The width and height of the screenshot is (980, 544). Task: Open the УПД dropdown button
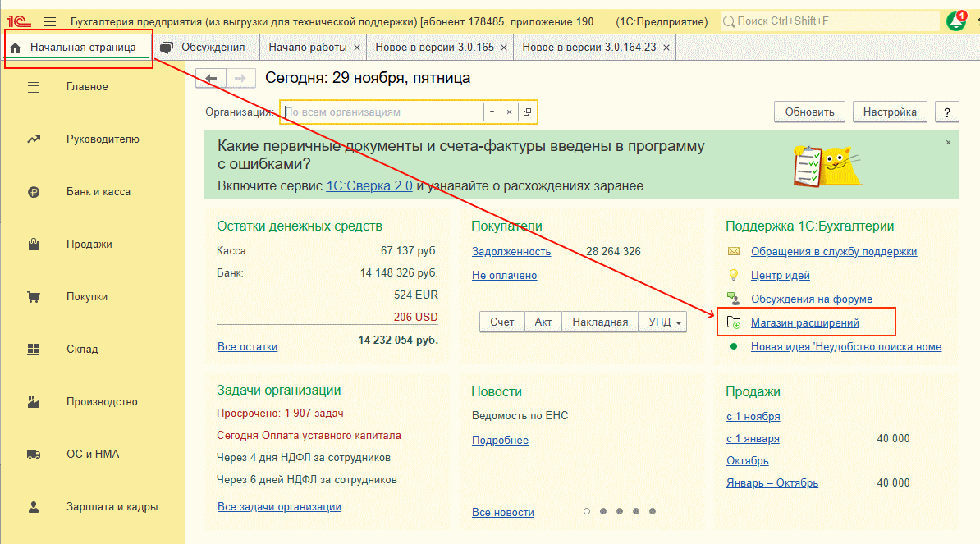pyautogui.click(x=663, y=322)
